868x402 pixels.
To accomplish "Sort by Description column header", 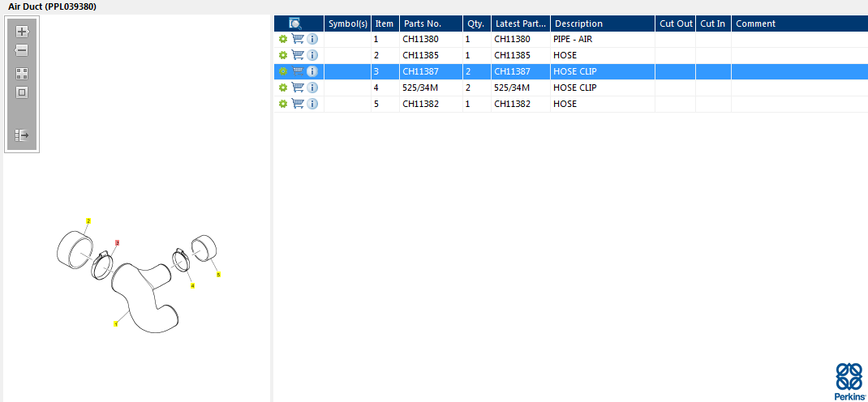I will coord(603,24).
